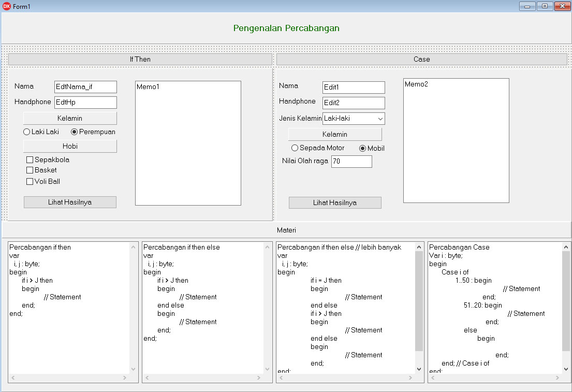
Task: Click the Case panel header
Action: pos(422,59)
